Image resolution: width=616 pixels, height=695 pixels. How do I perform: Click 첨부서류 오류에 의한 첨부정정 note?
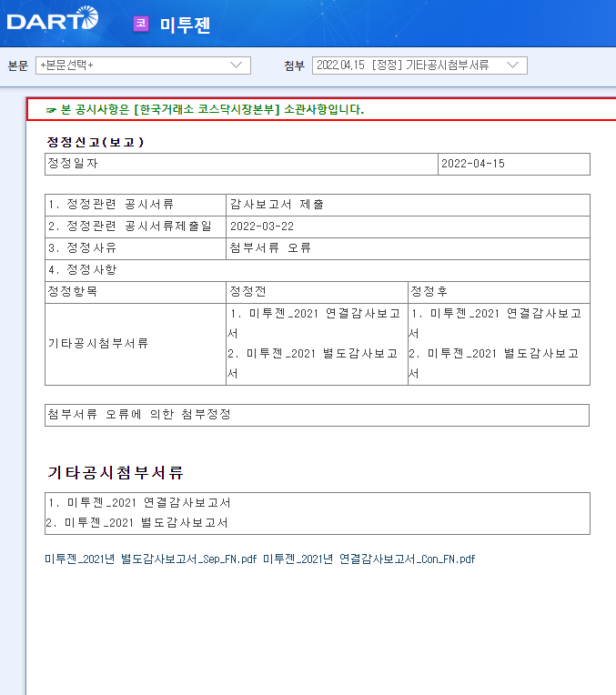click(x=139, y=415)
